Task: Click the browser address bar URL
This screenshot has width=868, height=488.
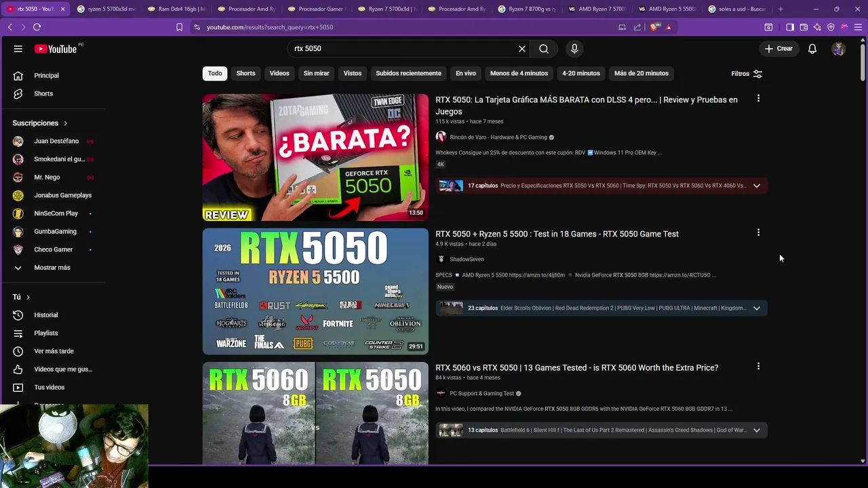Action: (x=269, y=27)
